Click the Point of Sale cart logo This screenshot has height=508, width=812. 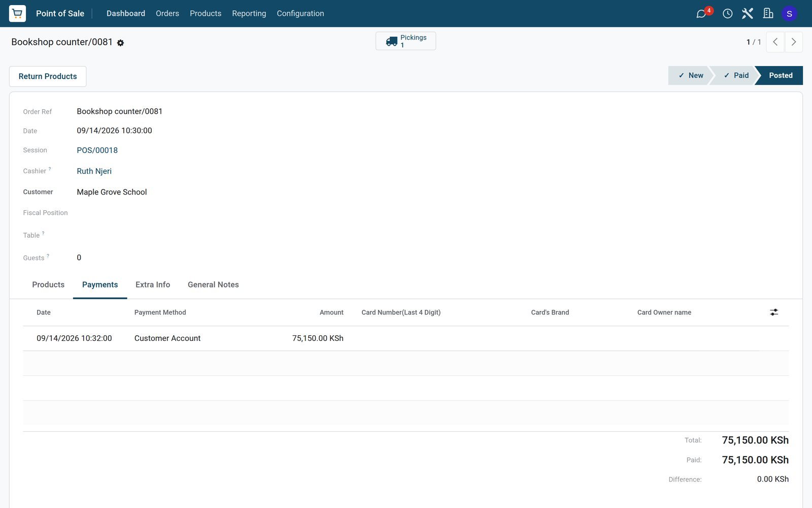pos(17,13)
